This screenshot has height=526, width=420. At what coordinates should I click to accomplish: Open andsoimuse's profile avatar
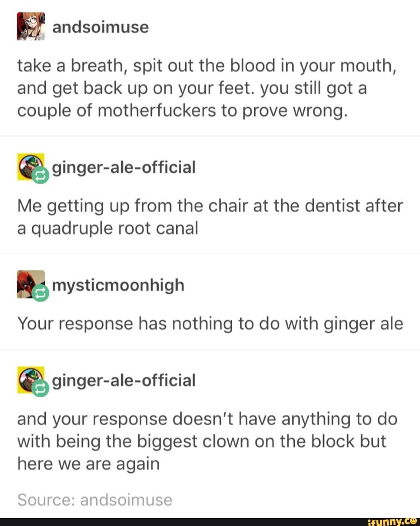click(x=31, y=26)
